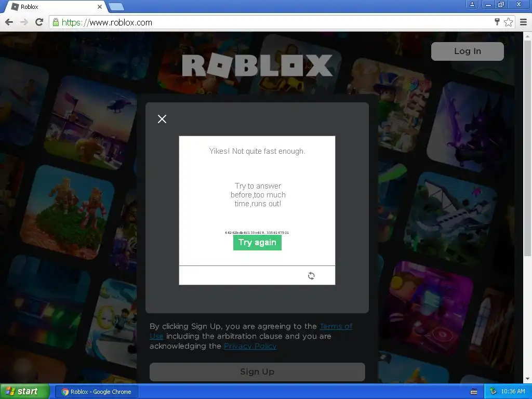This screenshot has width=532, height=399.
Task: Click the page scrollbar up arrow
Action: click(527, 36)
